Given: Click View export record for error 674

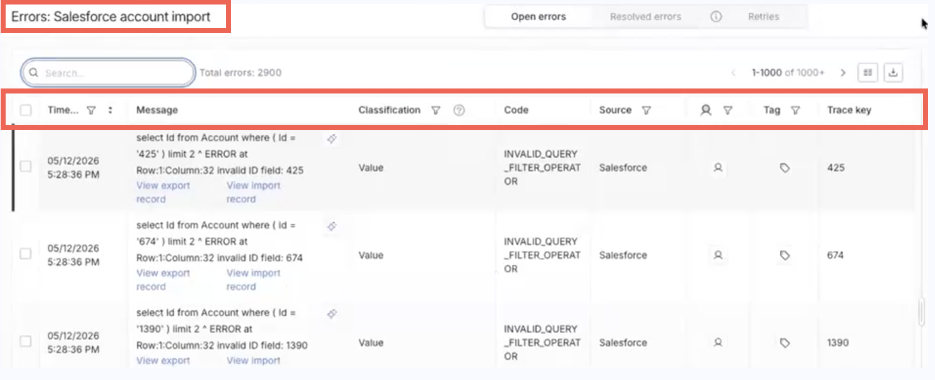Looking at the screenshot, I should (163, 280).
